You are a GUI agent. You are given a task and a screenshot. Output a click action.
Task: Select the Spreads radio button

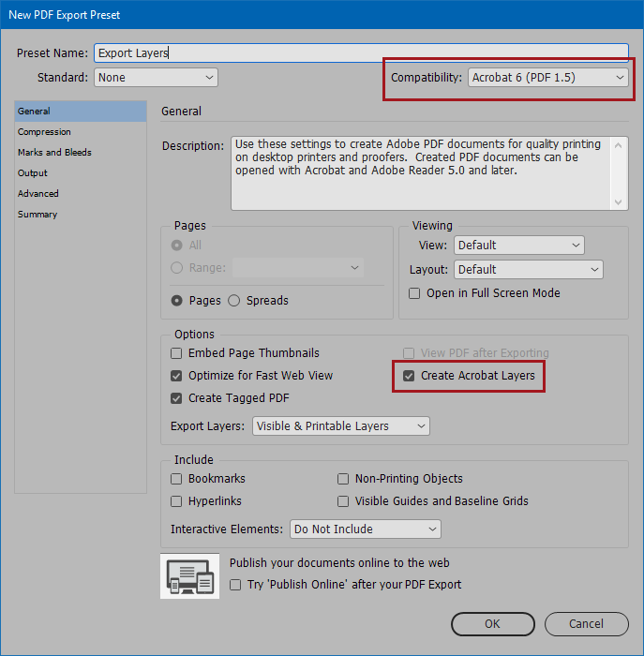point(234,301)
